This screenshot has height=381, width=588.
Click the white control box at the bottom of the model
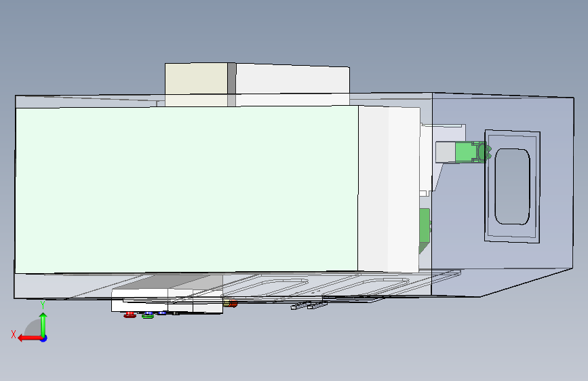[167, 300]
